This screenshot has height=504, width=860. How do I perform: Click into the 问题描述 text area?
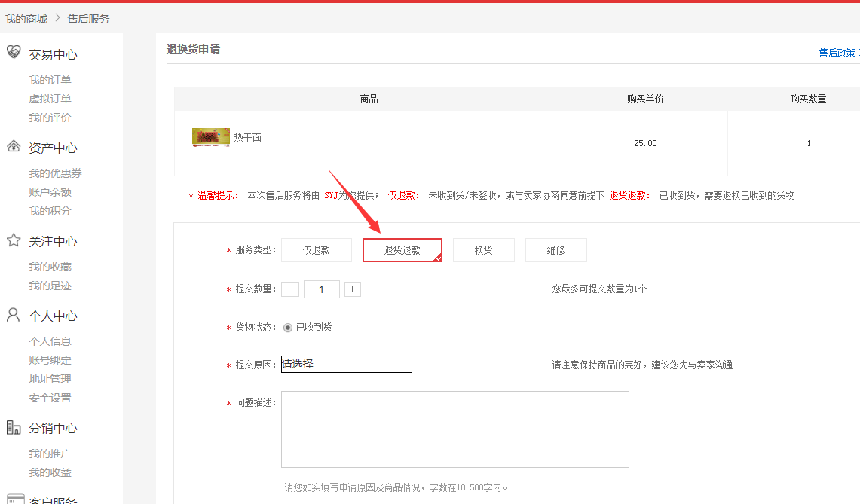pyautogui.click(x=454, y=429)
